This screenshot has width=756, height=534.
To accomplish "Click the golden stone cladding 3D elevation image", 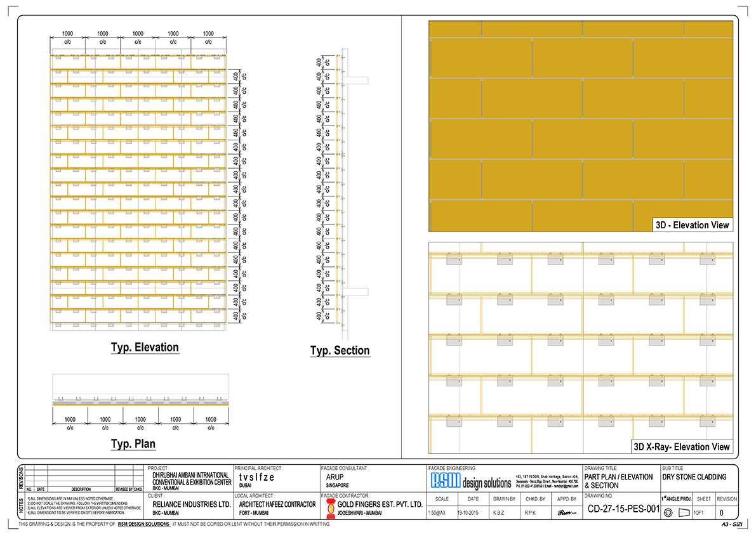I will click(x=581, y=120).
